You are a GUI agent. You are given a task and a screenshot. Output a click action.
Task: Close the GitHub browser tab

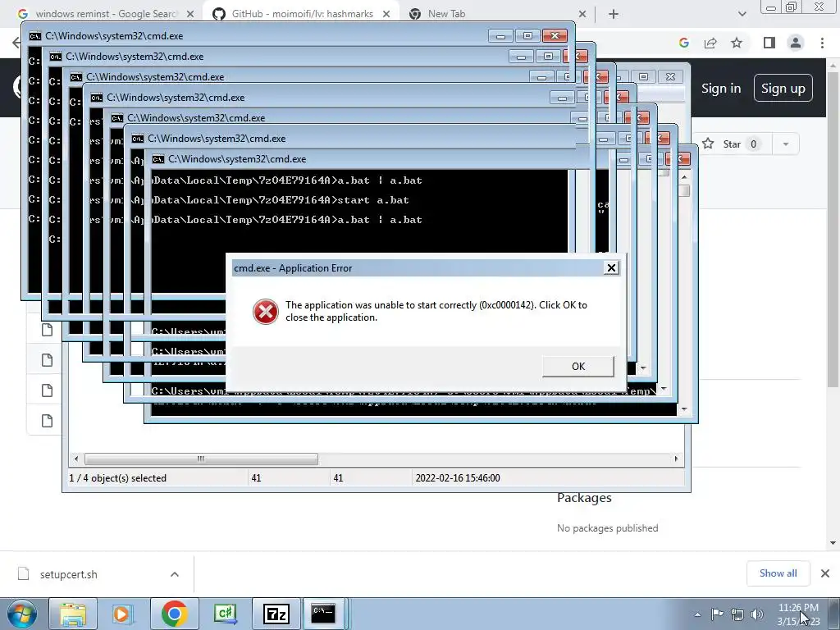(386, 14)
